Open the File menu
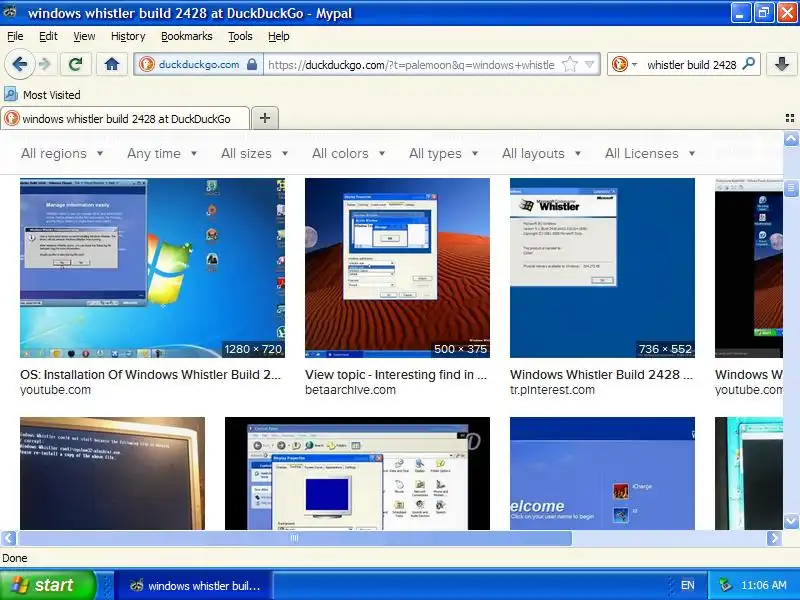Image resolution: width=800 pixels, height=600 pixels. (15, 36)
